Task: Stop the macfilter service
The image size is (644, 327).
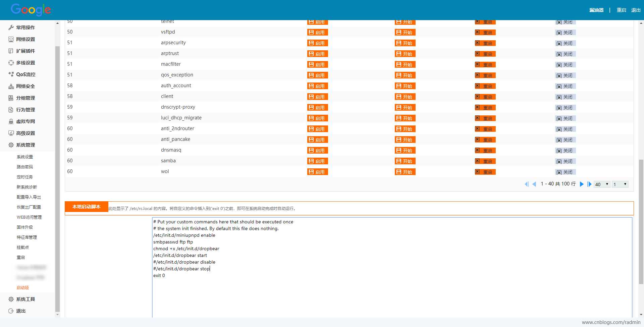Action: click(566, 65)
